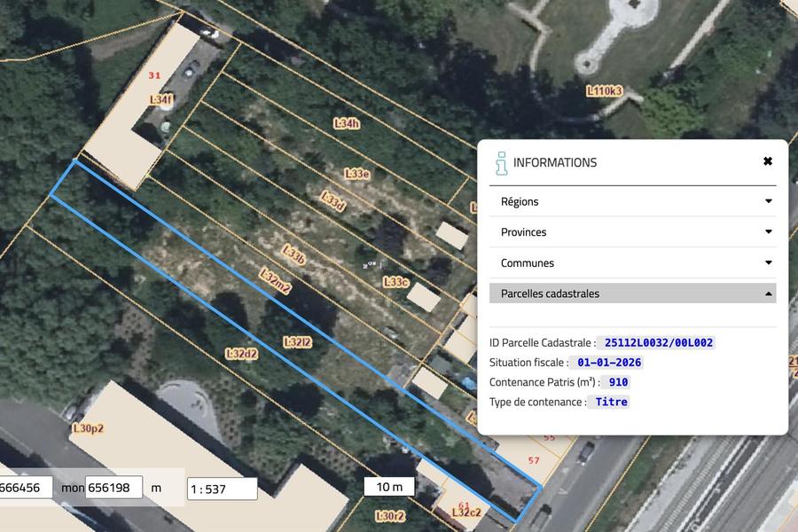Click parcel label L34f on building
798x532 pixels.
(160, 100)
